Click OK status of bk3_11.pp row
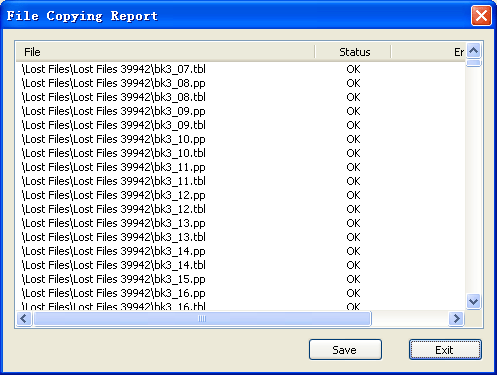The width and height of the screenshot is (497, 375). (353, 167)
